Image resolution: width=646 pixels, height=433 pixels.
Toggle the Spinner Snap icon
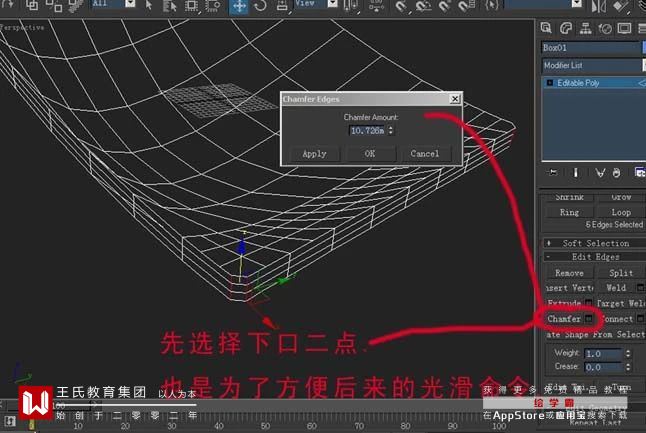[466, 6]
